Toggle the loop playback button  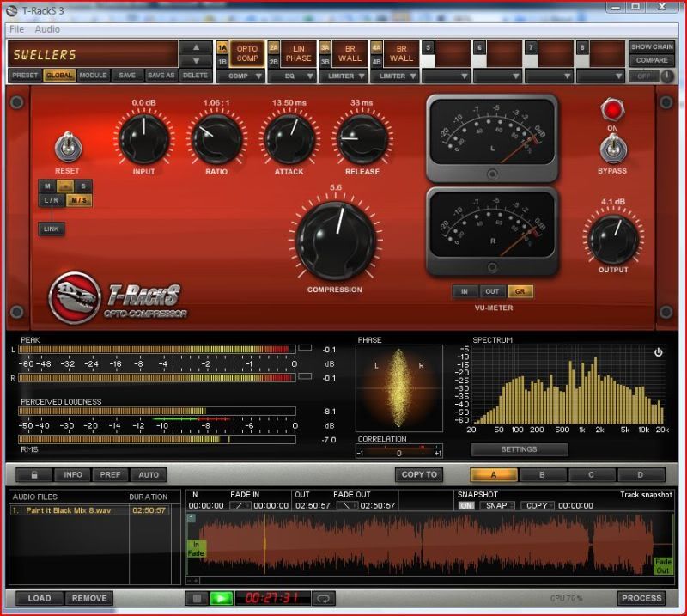[x=324, y=598]
